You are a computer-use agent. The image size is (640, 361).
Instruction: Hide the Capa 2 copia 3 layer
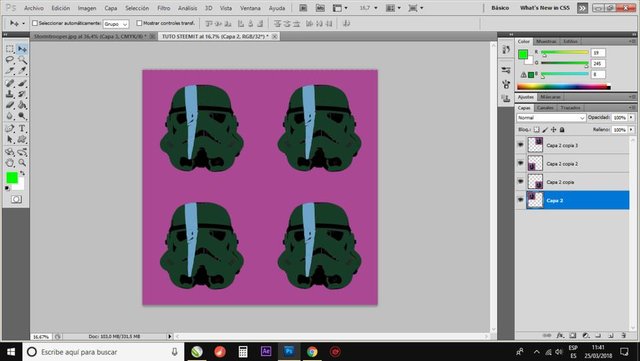pyautogui.click(x=520, y=145)
